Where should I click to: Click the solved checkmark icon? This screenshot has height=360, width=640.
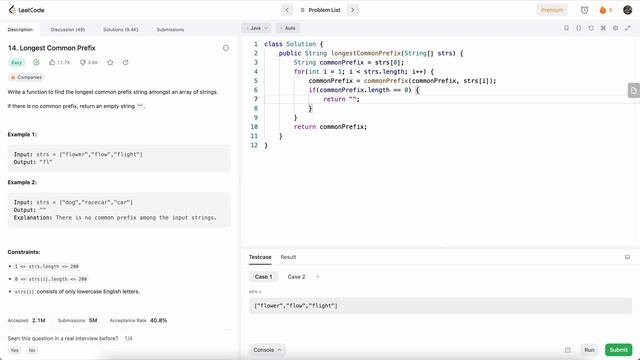click(x=36, y=62)
